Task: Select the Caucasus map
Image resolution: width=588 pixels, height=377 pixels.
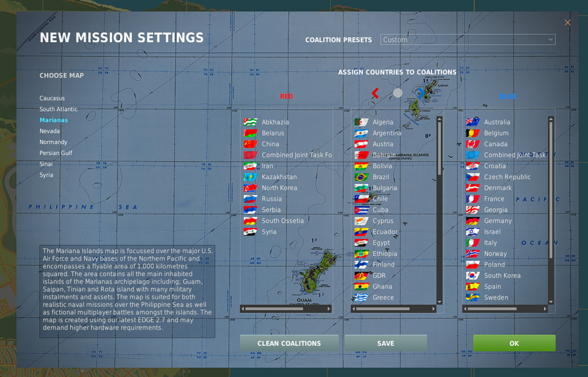Action: click(x=52, y=98)
